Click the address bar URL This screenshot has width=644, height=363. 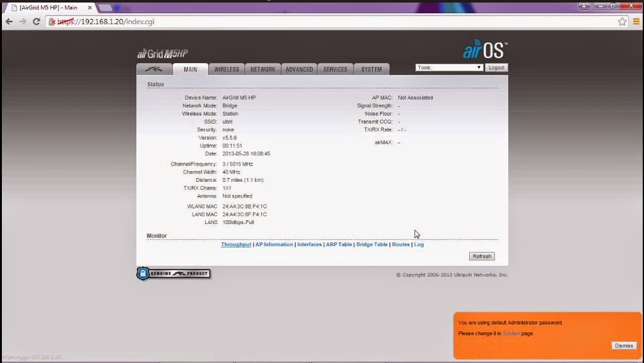click(105, 21)
